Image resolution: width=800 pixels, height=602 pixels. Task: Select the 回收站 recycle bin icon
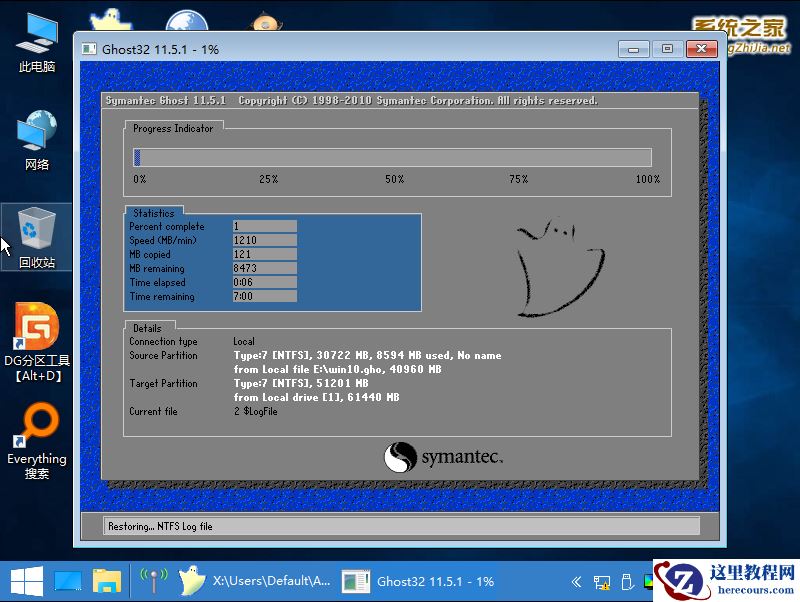coord(36,238)
